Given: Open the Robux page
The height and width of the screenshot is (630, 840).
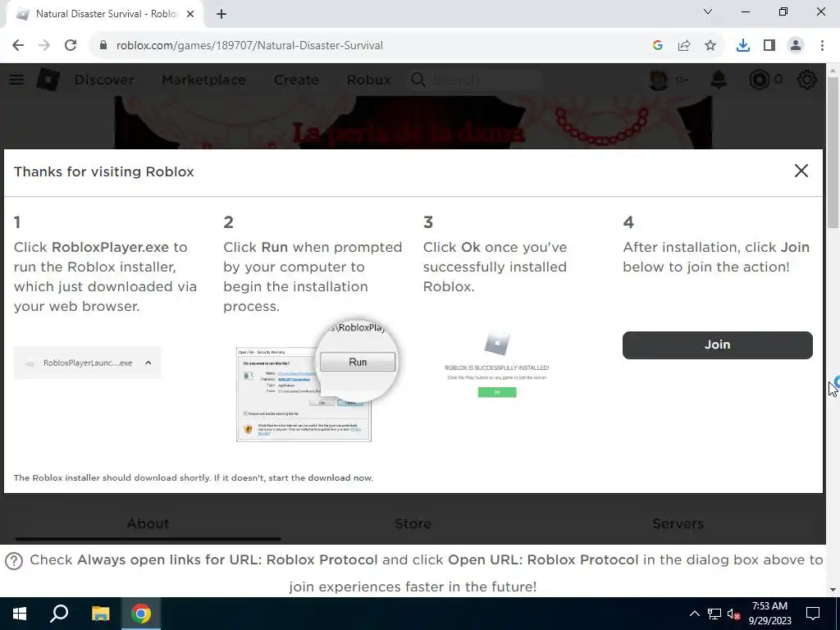Looking at the screenshot, I should 368,80.
